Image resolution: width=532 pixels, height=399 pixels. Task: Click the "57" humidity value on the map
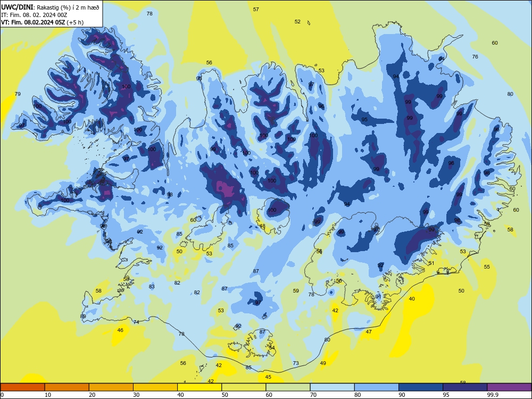256,10
